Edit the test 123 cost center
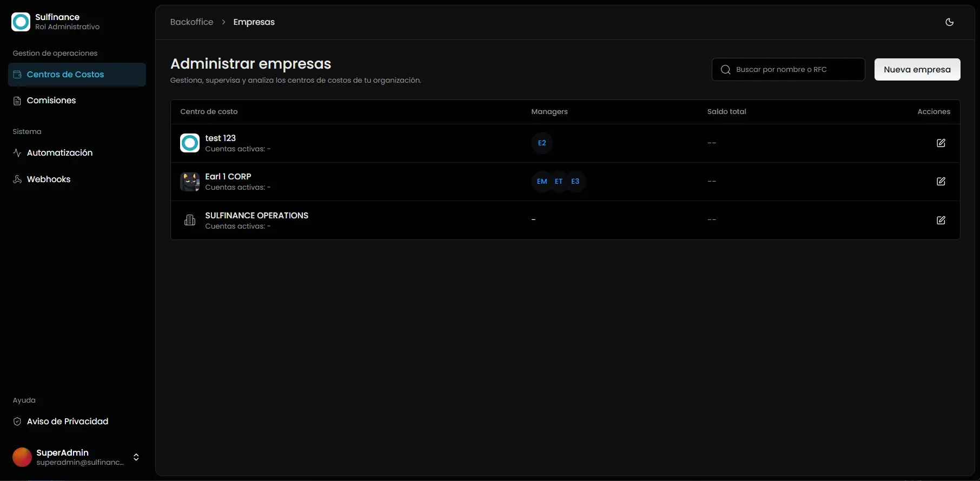 [941, 143]
